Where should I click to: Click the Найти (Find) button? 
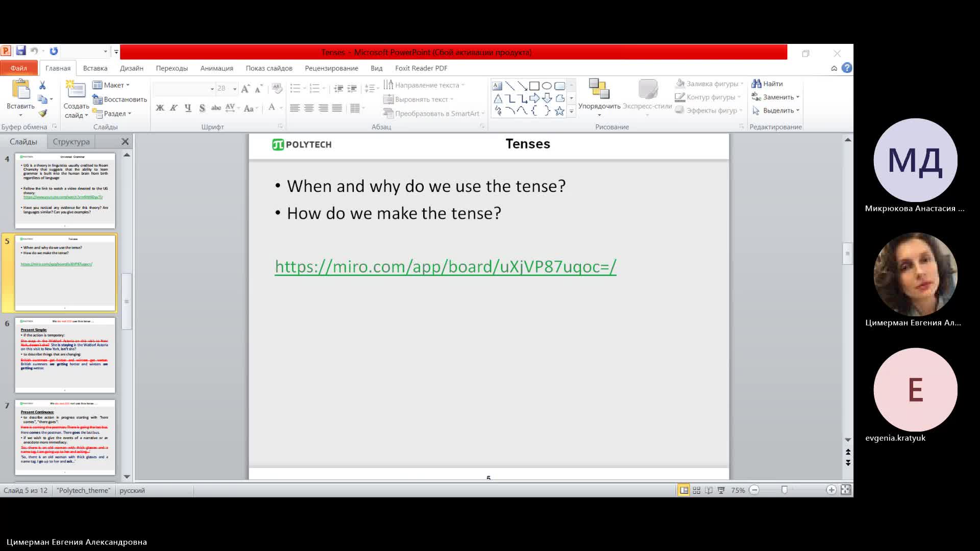(767, 84)
